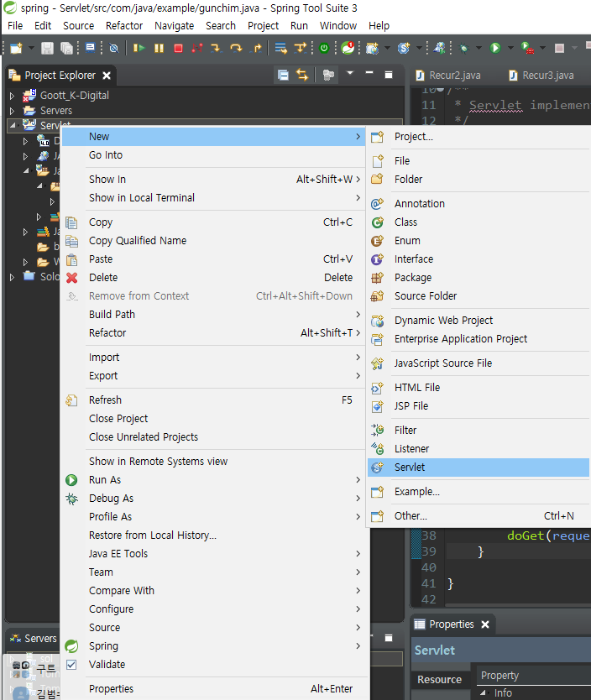Click the Disconnect debug icon
This screenshot has width=591, height=700.
click(196, 48)
